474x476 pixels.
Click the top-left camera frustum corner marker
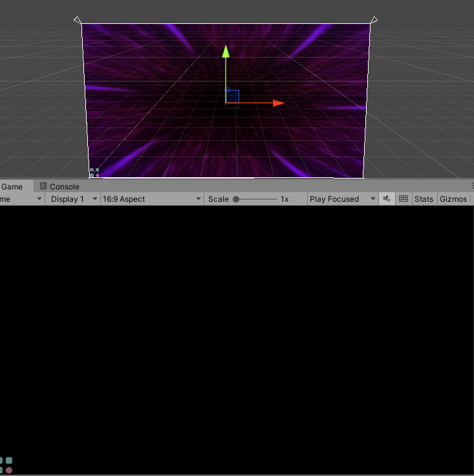(78, 20)
